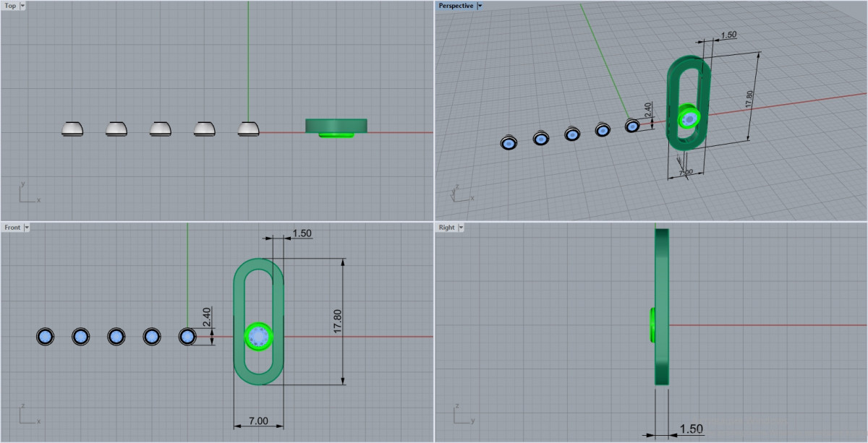Viewport: 868px width, 443px height.
Task: Select the leftmost dome gem in Top viewport
Action: tap(72, 129)
